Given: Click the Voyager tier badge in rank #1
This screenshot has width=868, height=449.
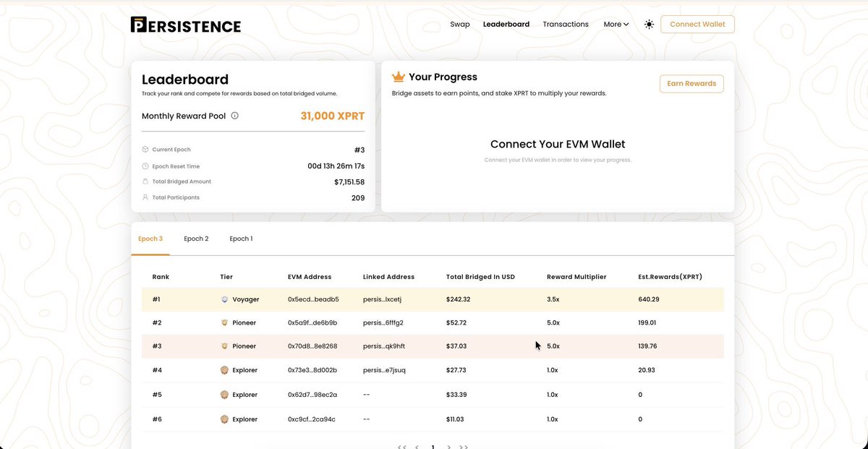Looking at the screenshot, I should pos(224,299).
